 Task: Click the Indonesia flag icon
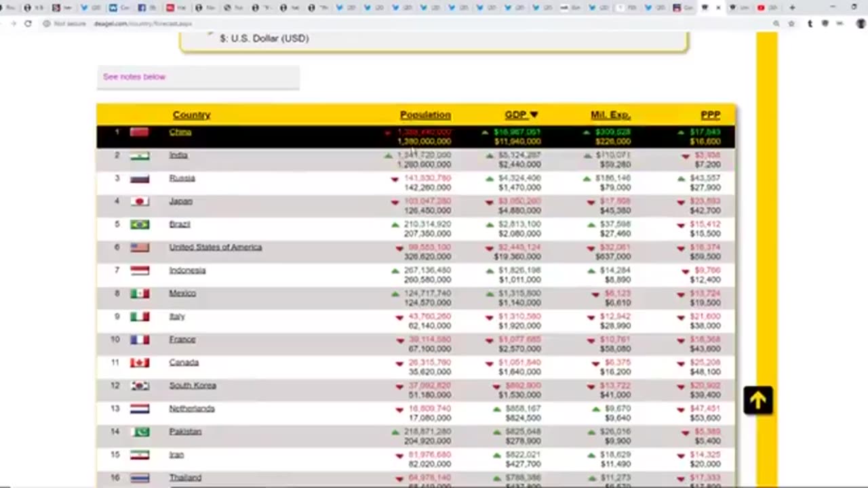(140, 270)
